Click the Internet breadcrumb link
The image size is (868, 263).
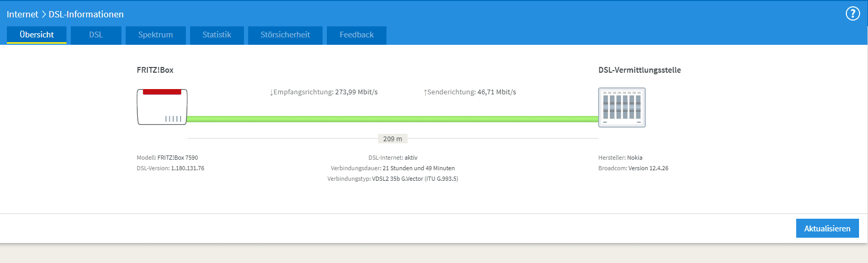pyautogui.click(x=22, y=14)
